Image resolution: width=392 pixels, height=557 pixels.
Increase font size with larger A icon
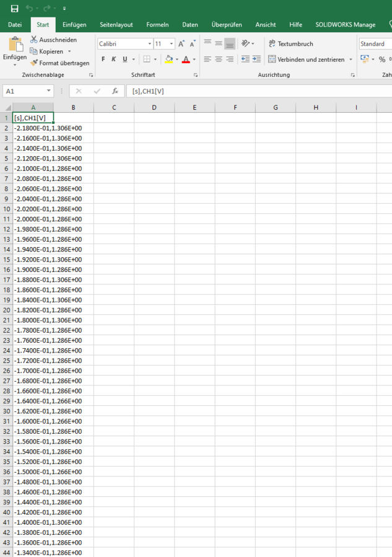[181, 44]
